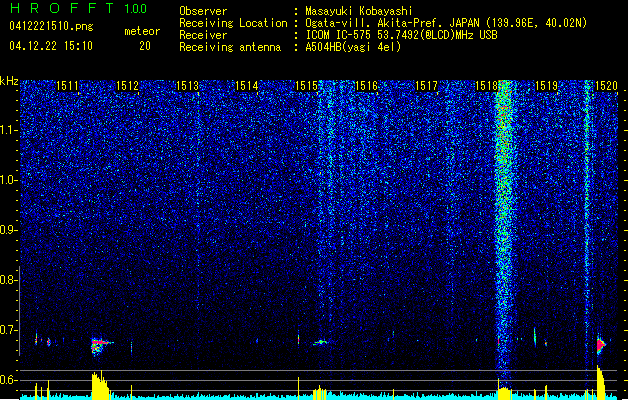This screenshot has width=629, height=400.
Task: Click the 0.9 kHz axis label
Action: pos(8,230)
